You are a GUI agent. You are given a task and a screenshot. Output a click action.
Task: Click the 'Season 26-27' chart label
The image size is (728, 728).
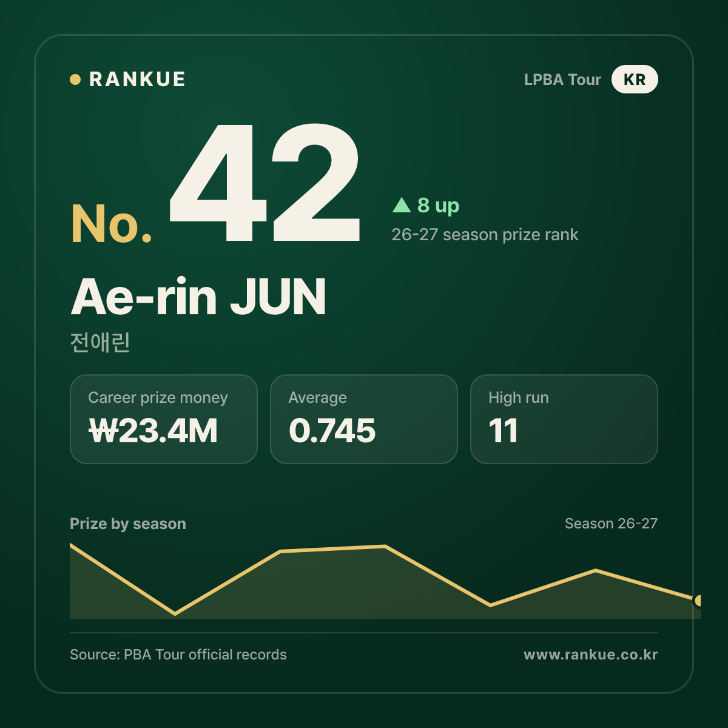coord(611,524)
